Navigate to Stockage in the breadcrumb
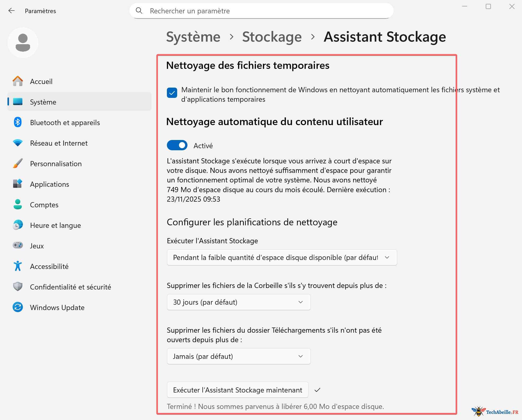 coord(272,37)
